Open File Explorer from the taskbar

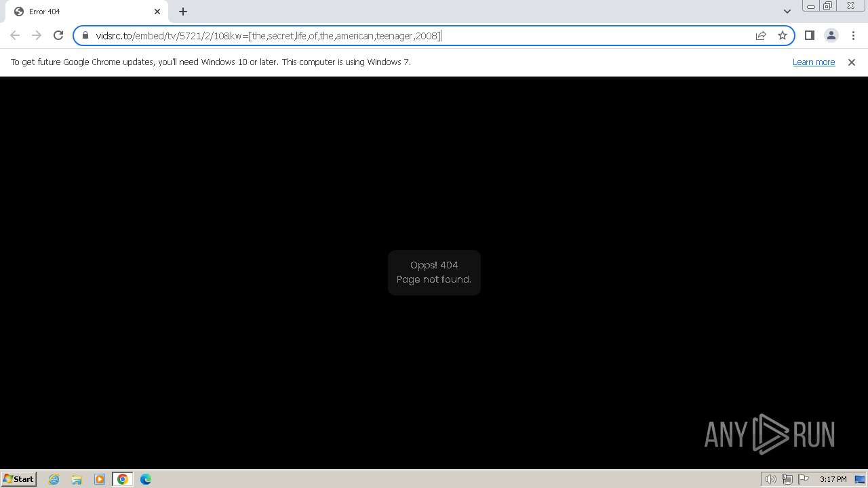(77, 479)
